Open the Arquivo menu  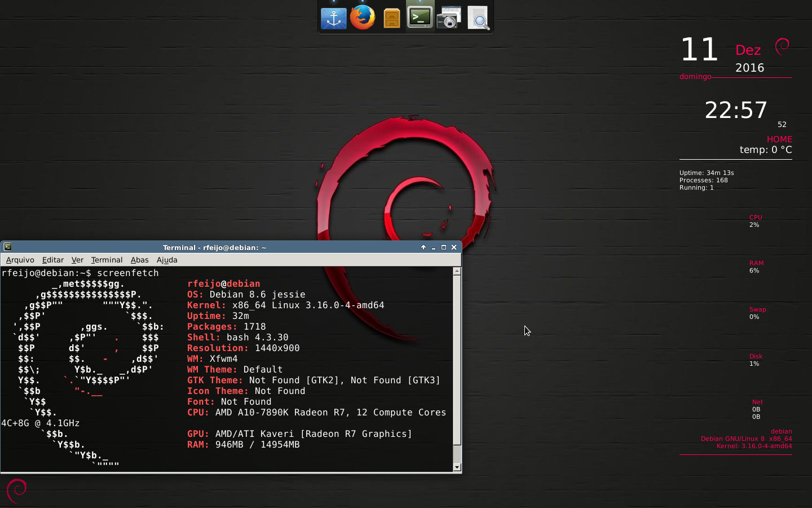click(x=20, y=260)
